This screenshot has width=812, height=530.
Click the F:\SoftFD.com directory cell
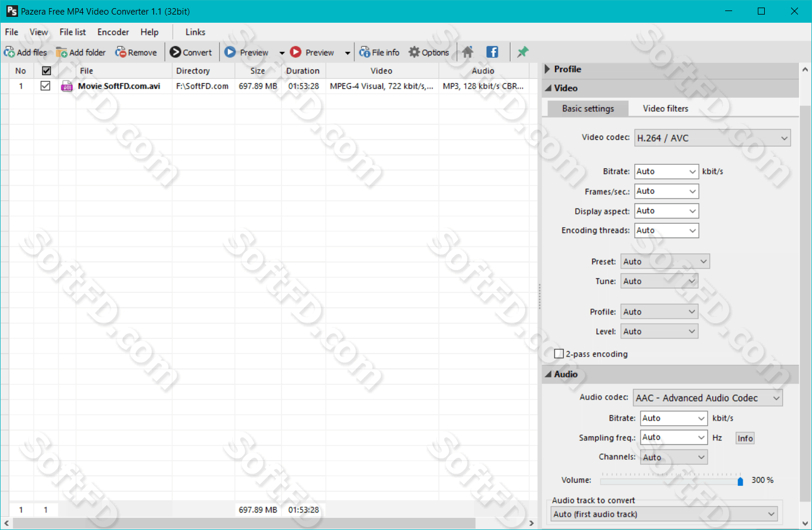202,86
